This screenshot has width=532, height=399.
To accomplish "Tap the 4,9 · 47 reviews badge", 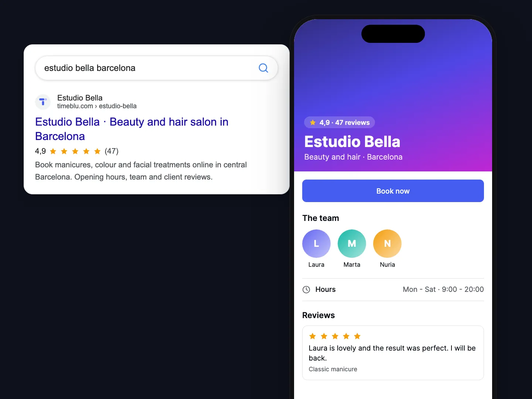I will [340, 123].
